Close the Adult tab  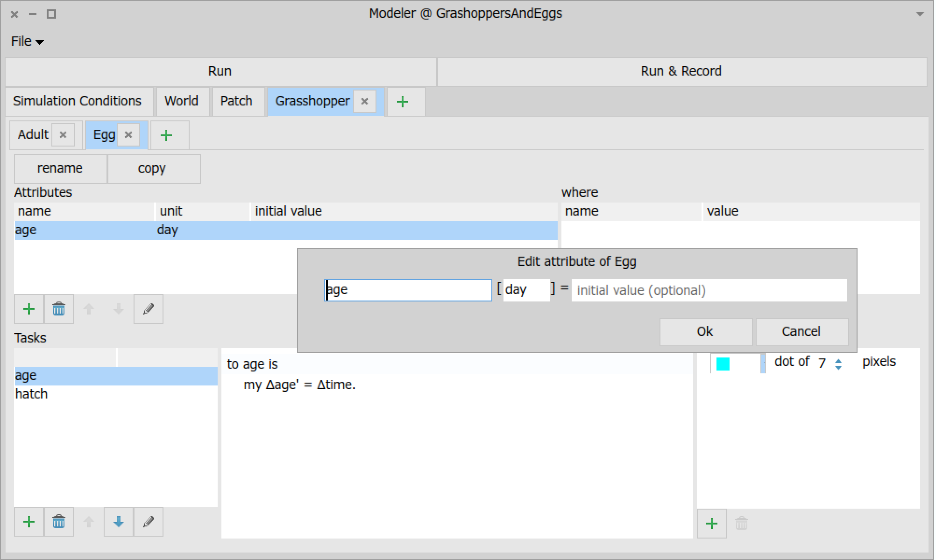63,135
